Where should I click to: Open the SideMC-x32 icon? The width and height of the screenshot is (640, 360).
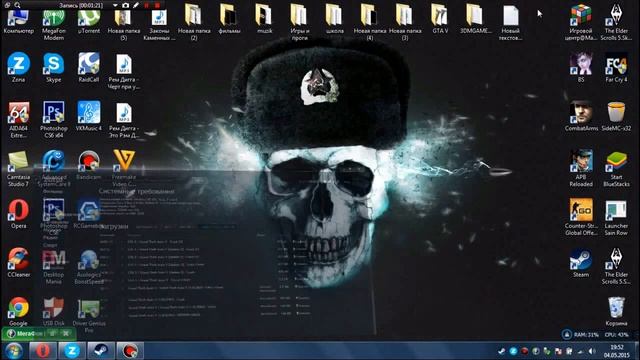[x=616, y=117]
